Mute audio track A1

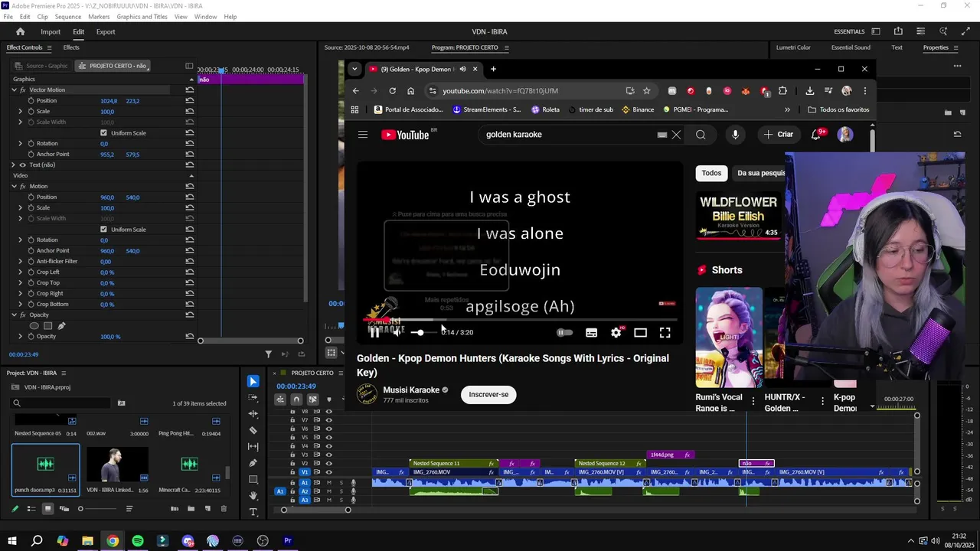point(329,483)
